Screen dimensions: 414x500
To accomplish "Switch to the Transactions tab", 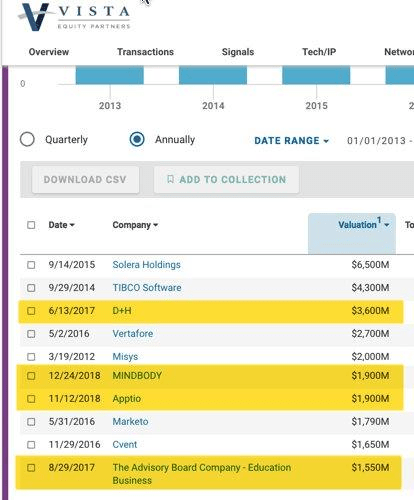I will click(x=145, y=52).
